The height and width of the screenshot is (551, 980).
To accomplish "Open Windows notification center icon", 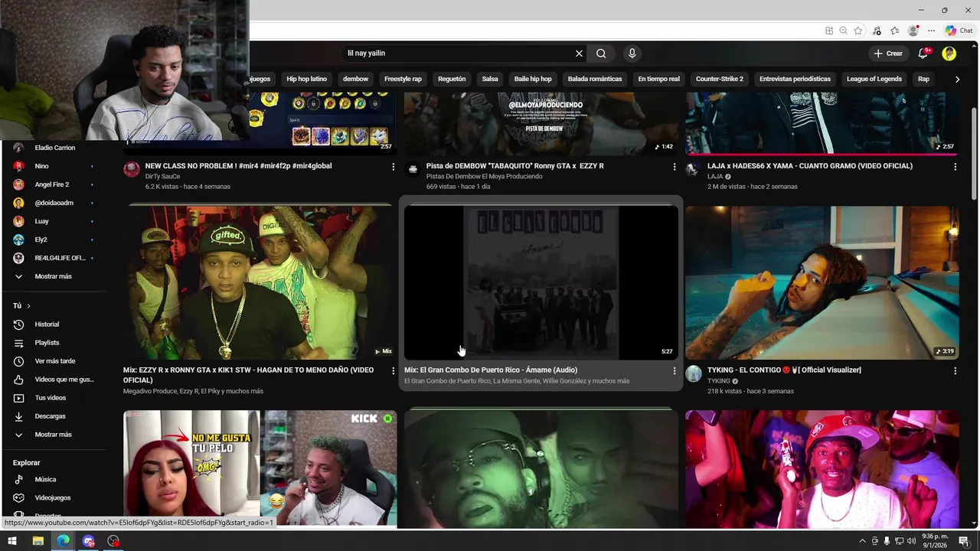I will pyautogui.click(x=964, y=541).
